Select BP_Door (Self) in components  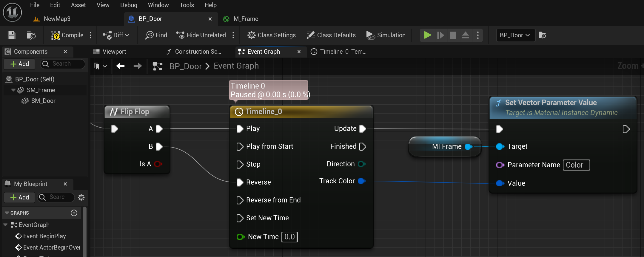[35, 79]
